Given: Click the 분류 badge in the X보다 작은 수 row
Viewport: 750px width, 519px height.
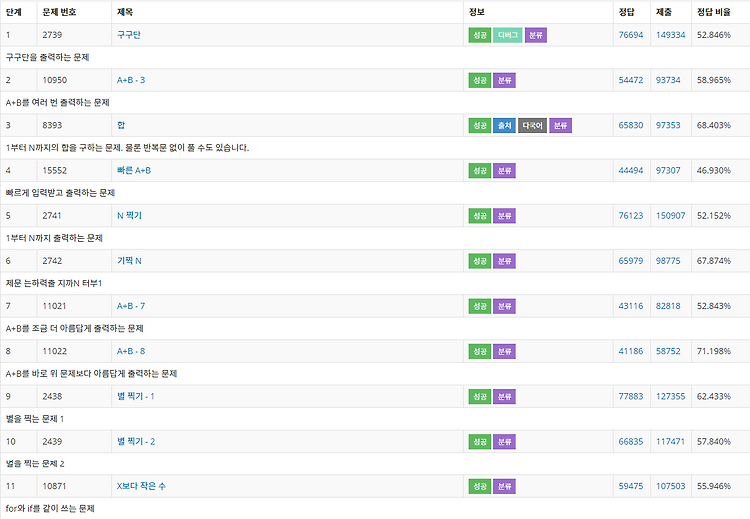Looking at the screenshot, I should pyautogui.click(x=505, y=486).
